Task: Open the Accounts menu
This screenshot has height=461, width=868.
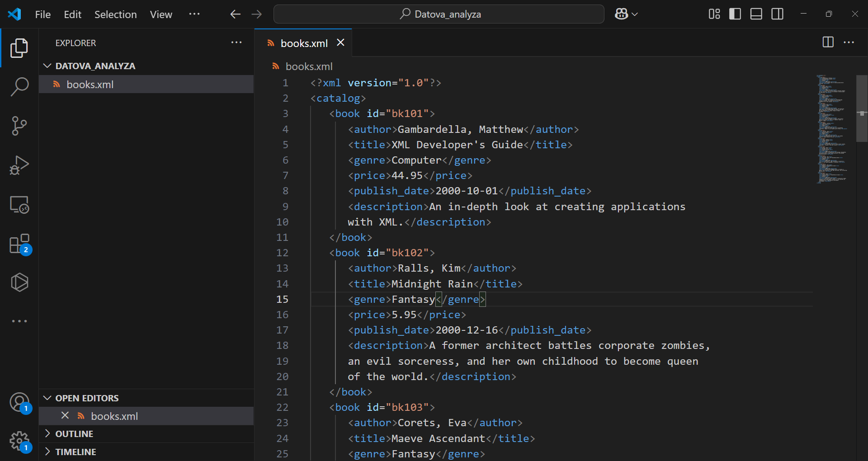Action: coord(20,402)
